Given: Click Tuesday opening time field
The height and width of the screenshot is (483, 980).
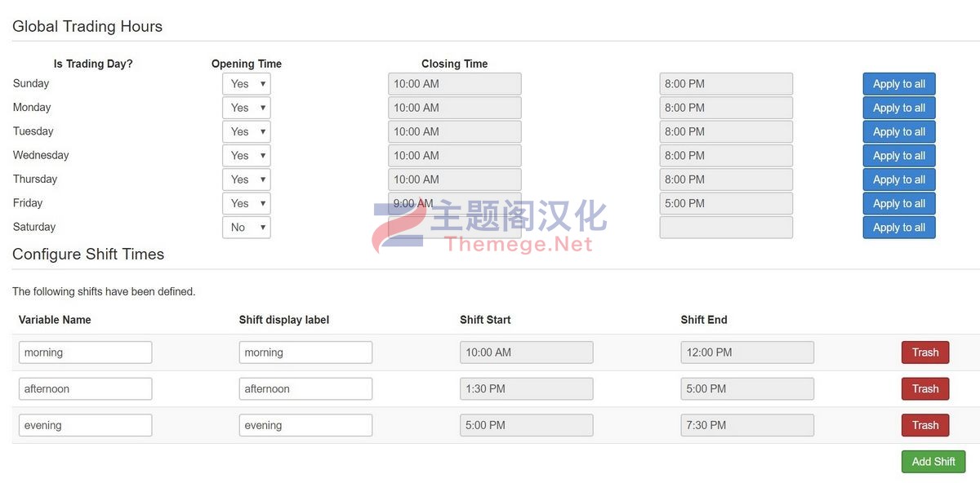Looking at the screenshot, I should pyautogui.click(x=454, y=131).
